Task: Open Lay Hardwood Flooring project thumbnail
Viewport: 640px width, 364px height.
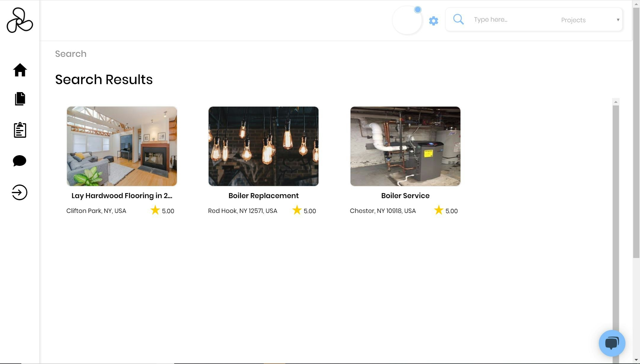Action: coord(122,146)
